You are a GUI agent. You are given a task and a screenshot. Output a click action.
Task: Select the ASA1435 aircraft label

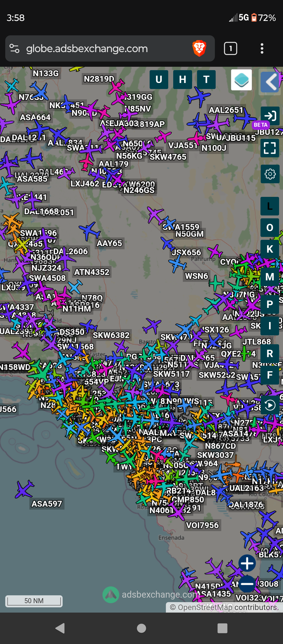213,594
